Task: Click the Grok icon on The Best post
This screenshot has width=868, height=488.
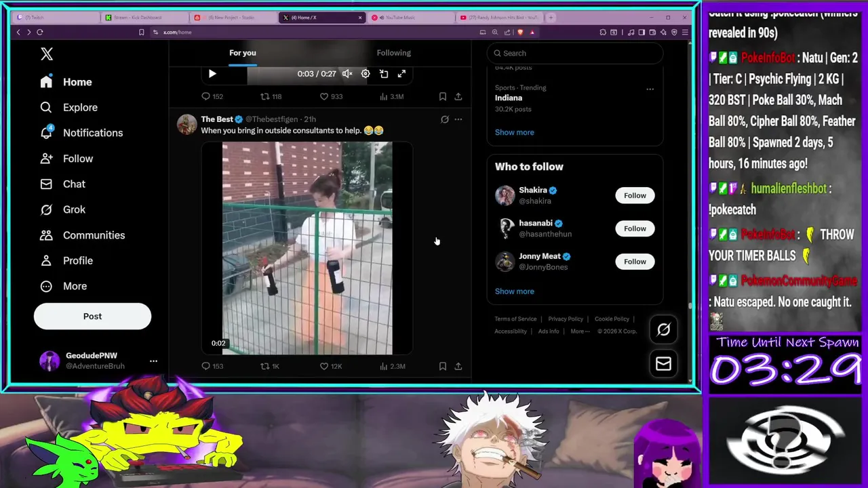Action: [445, 119]
